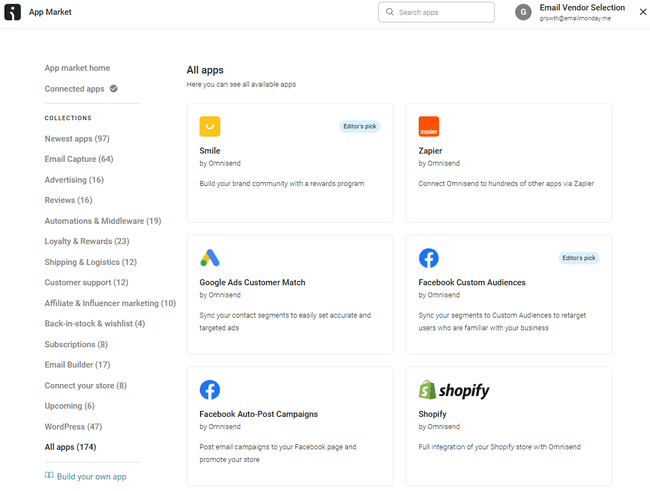Click the Shopify logo
650x491 pixels.
tap(454, 390)
